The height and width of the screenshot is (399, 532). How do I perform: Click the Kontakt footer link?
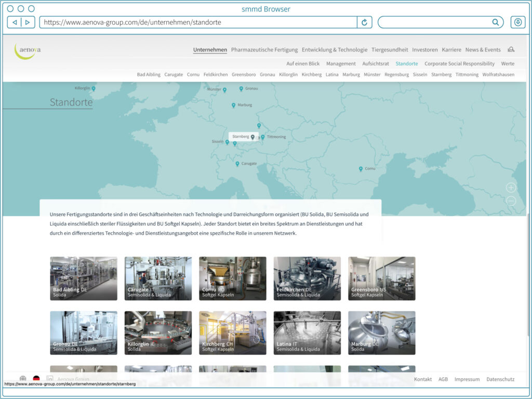[423, 379]
